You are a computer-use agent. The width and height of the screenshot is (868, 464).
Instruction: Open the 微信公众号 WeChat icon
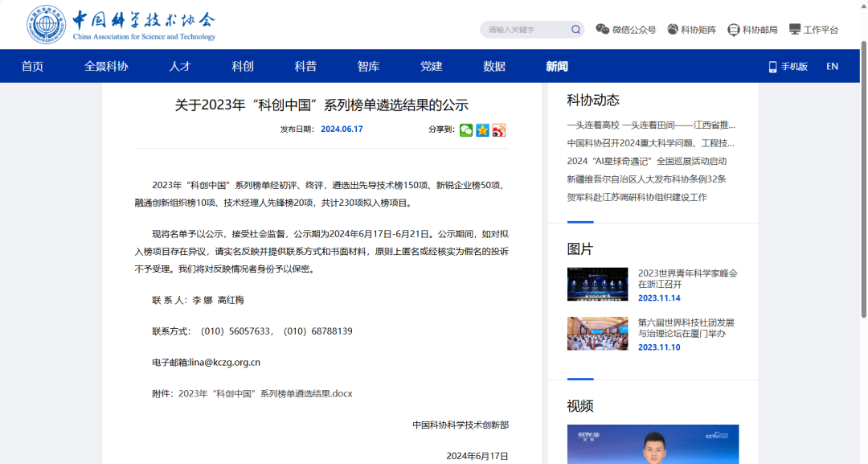[x=602, y=30]
